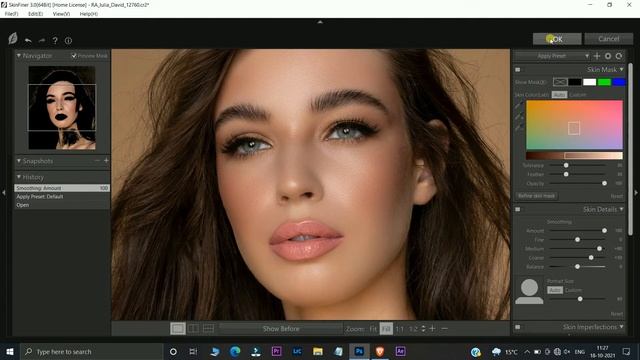Viewport: 640px width, 360px height.
Task: Click the Undo arrow icon
Action: [28, 40]
